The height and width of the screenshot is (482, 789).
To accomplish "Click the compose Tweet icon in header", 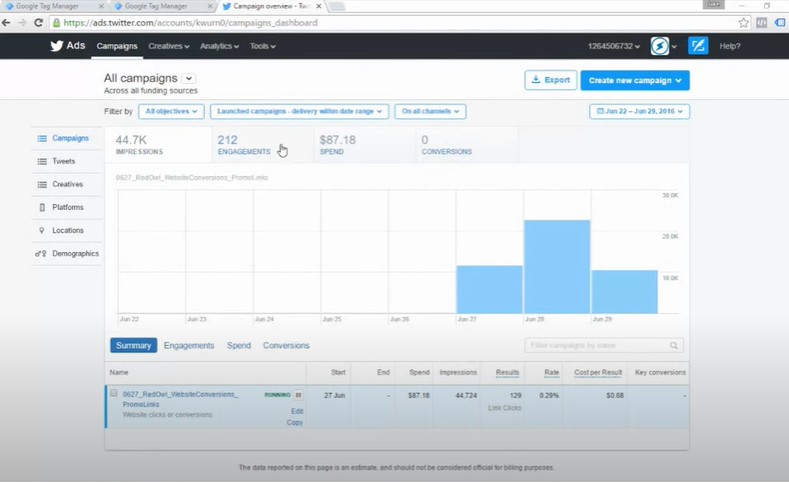I will coord(698,46).
